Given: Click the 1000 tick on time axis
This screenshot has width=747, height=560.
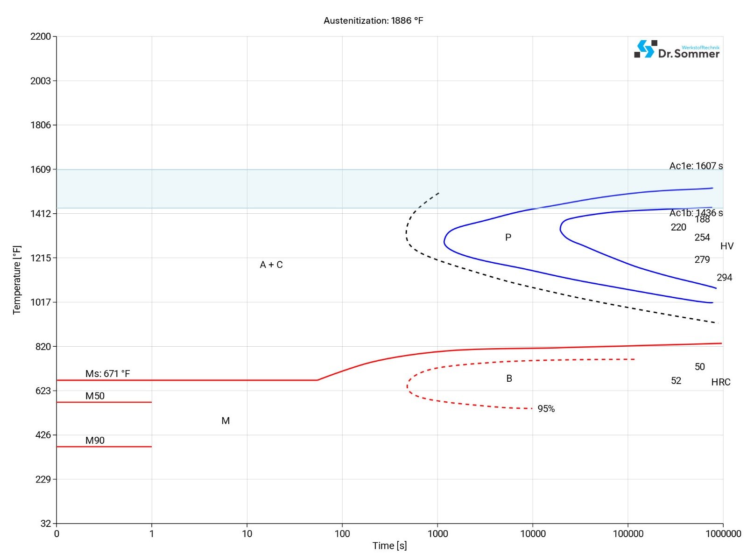Looking at the screenshot, I should tap(437, 533).
